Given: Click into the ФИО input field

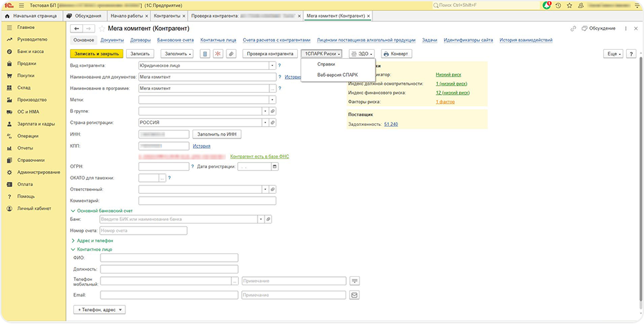Looking at the screenshot, I should coord(169,258).
